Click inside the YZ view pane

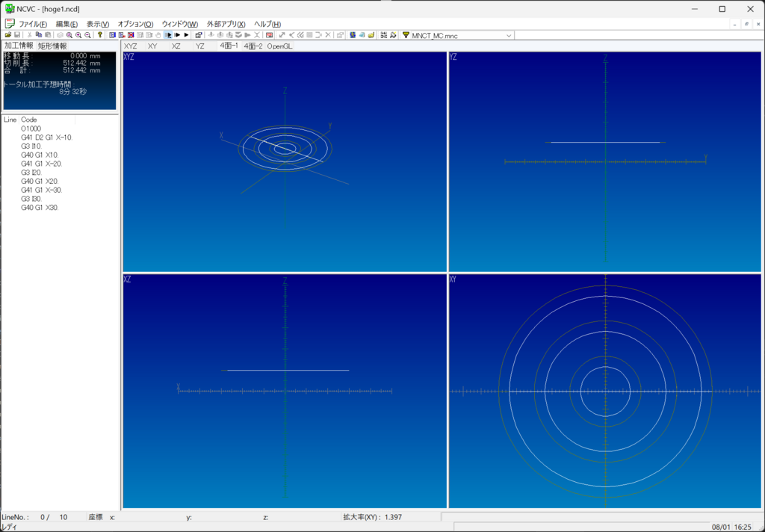click(604, 161)
